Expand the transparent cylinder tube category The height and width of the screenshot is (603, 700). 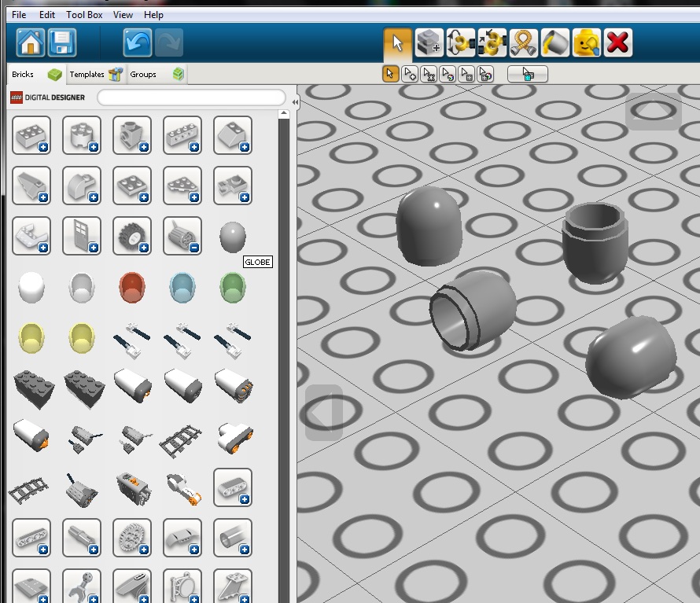pos(233,538)
